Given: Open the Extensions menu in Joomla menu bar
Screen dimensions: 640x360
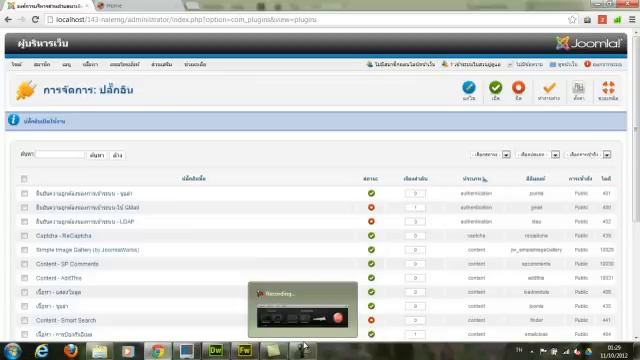Looking at the screenshot, I should [162, 64].
